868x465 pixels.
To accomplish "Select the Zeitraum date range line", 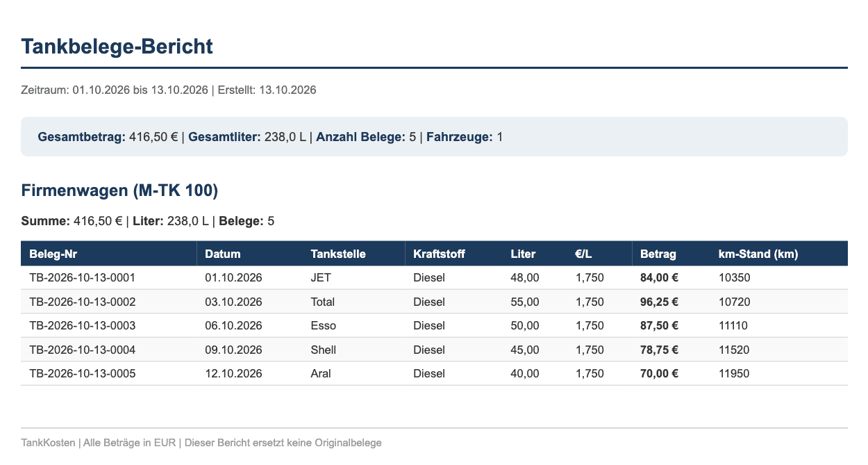I will click(x=169, y=90).
